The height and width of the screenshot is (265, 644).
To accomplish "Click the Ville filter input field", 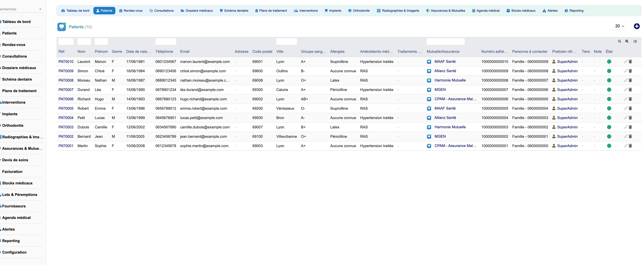I will point(286,42).
